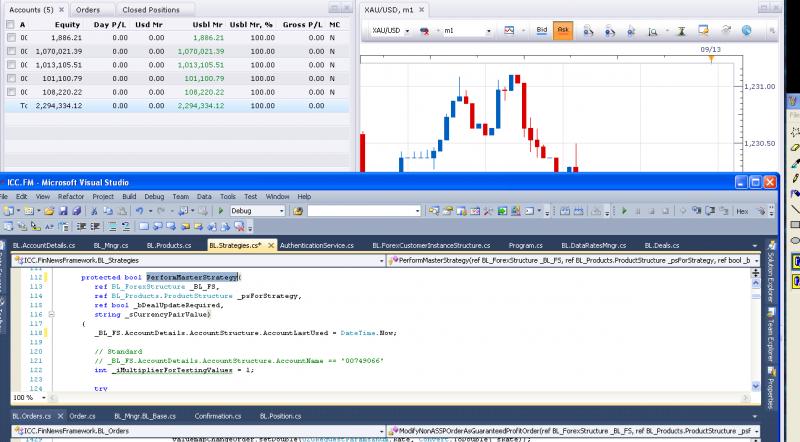The image size is (800, 442).
Task: Toggle the header select-all accounts checkbox
Action: pyautogui.click(x=10, y=24)
